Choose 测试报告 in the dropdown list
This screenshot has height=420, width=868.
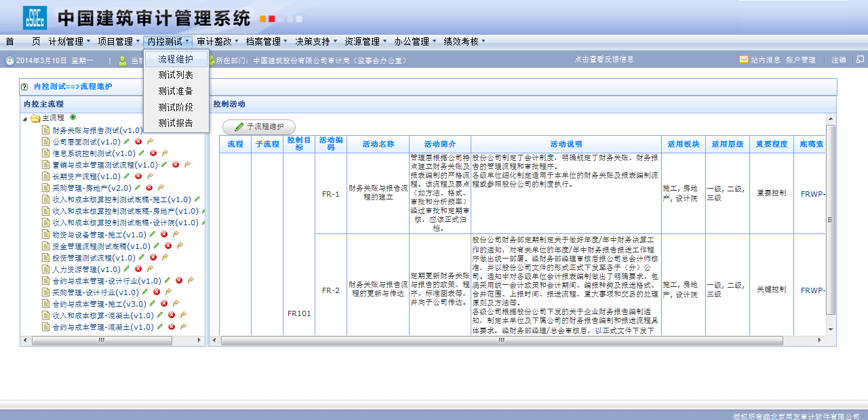(176, 123)
